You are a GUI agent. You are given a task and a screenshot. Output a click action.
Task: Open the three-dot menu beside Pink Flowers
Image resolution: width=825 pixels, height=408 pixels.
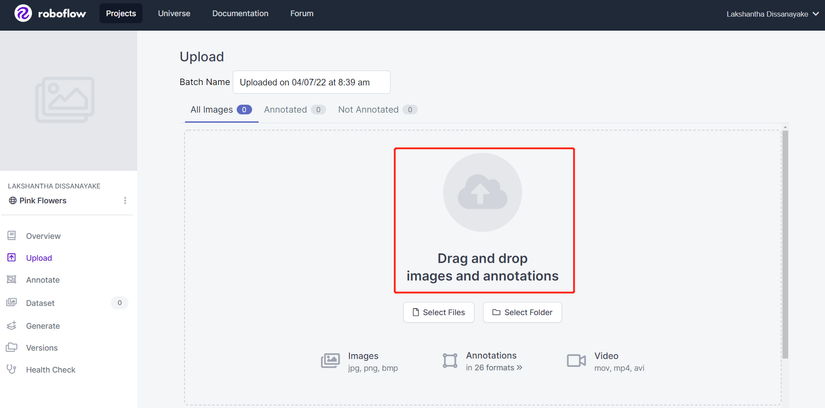(x=125, y=201)
